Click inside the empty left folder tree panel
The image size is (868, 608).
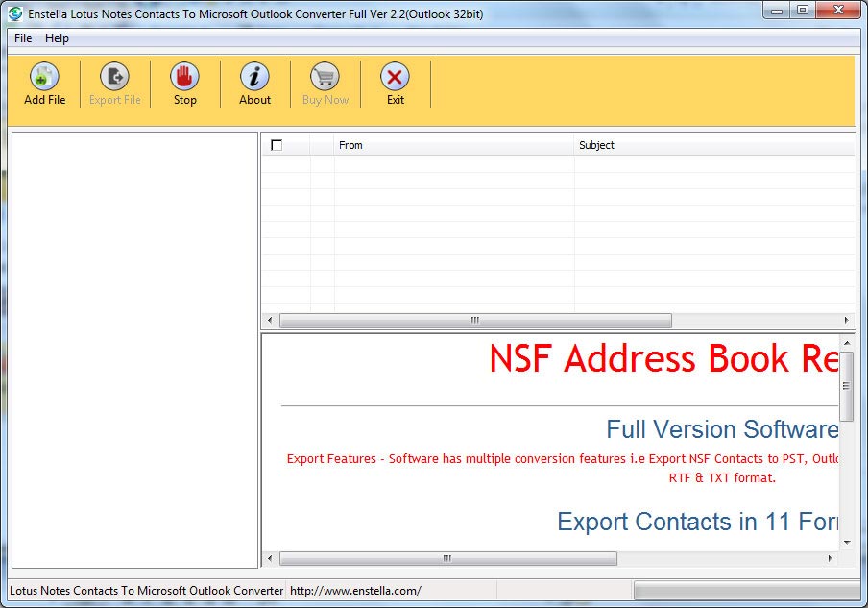tap(134, 346)
